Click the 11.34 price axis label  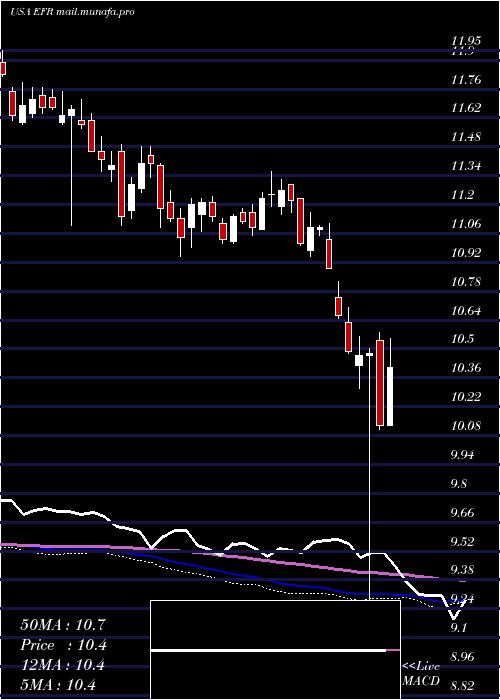pos(466,166)
